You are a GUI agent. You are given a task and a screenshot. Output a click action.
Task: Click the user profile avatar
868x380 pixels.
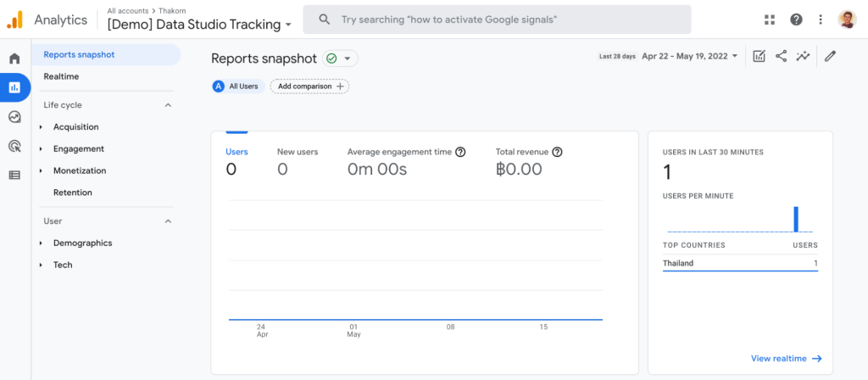point(847,20)
